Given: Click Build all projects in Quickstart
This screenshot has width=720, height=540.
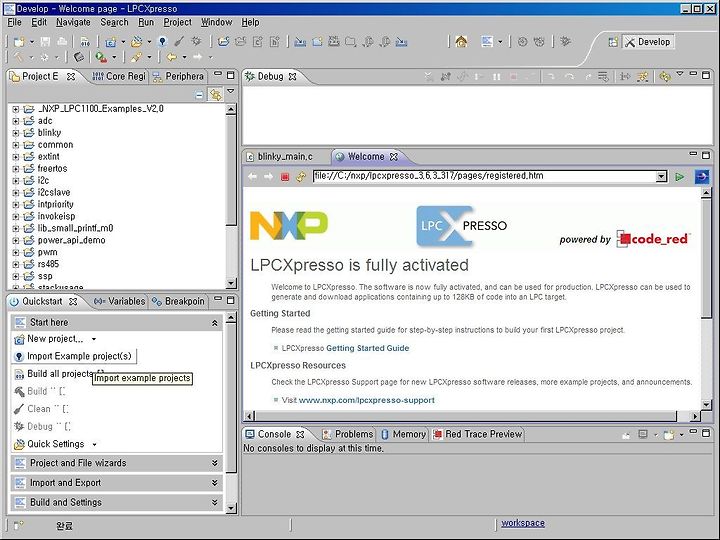Looking at the screenshot, I should 60,374.
